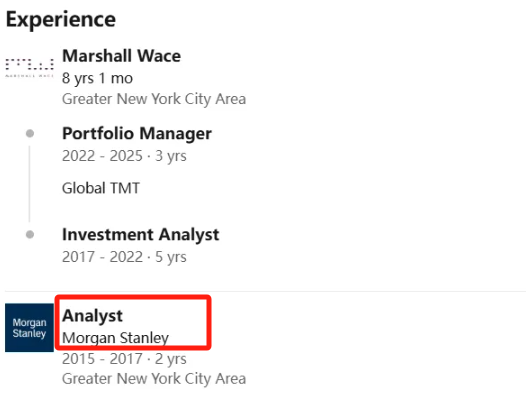
Task: Click the "3 yrs" duration next to 2022 - 2025
Action: [x=170, y=156]
